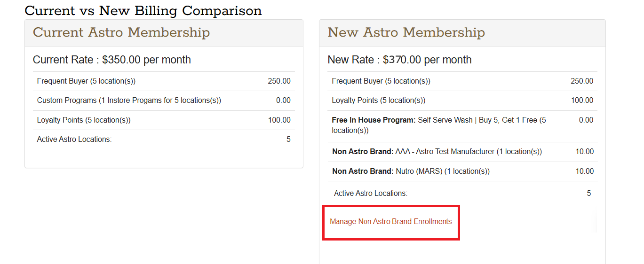Click the 0.00 amount for Free In House Program
This screenshot has height=264, width=644.
[586, 120]
